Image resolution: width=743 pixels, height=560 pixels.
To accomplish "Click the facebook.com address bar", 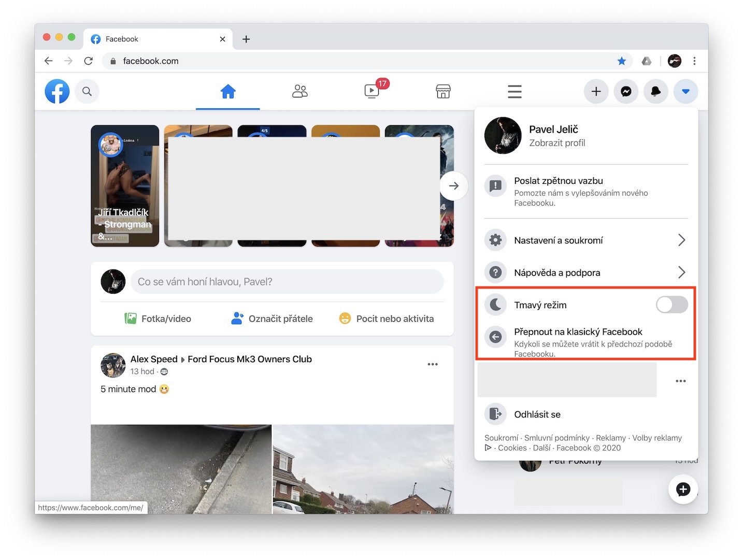I will point(367,61).
